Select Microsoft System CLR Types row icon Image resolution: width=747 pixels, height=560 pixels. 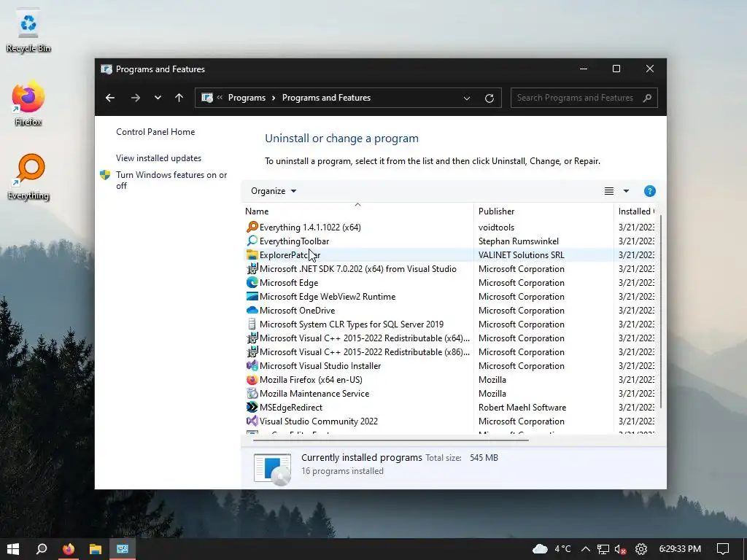252,324
